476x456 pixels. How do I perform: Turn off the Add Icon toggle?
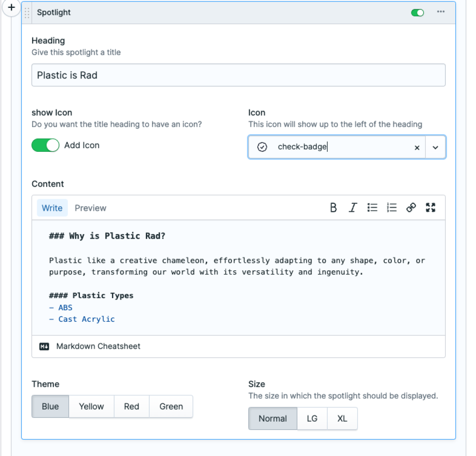click(45, 145)
